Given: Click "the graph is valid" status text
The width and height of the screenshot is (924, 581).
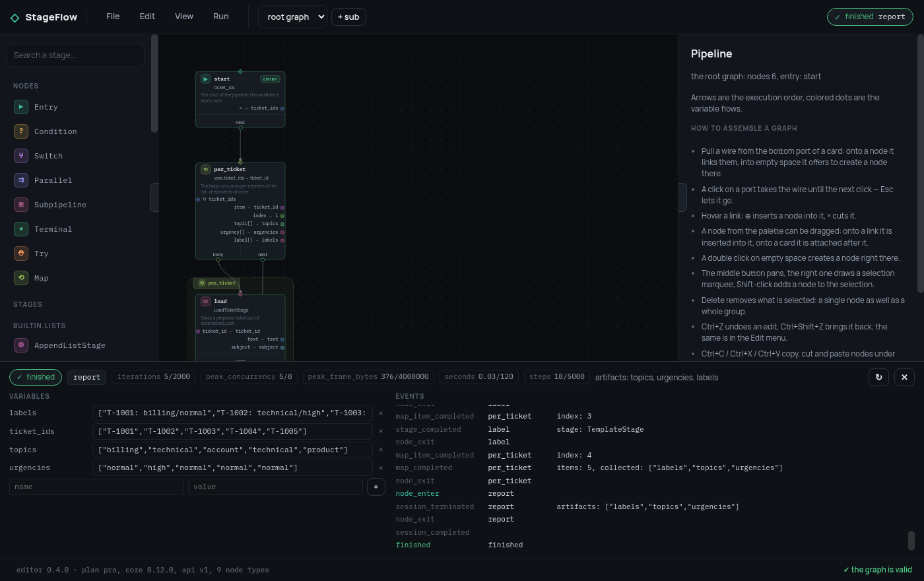Looking at the screenshot, I should (878, 570).
